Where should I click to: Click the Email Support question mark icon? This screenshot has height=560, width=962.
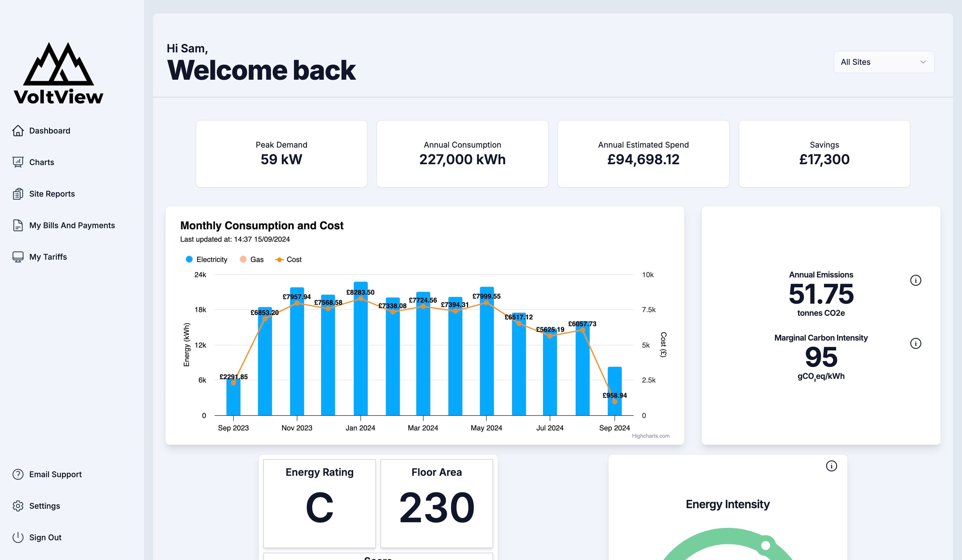18,474
